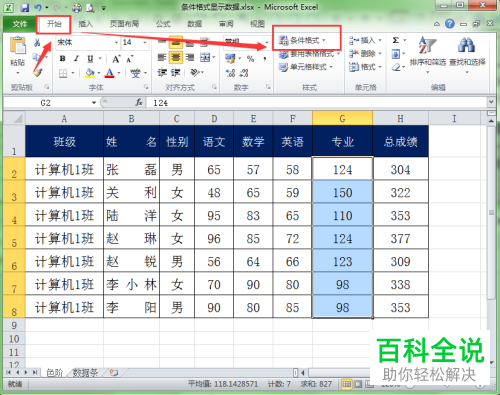
Task: Open the 单元格样式 cell styles menu
Action: pyautogui.click(x=306, y=67)
